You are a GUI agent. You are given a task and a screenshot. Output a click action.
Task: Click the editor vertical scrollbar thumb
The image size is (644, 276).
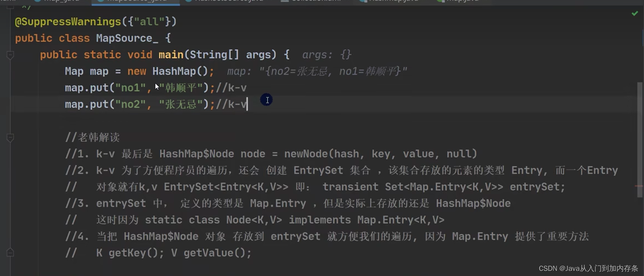640,139
